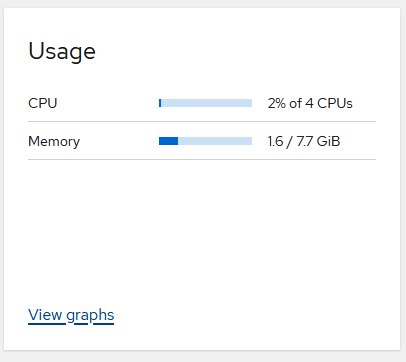Select the '1.6 / 7.7 GiB' text
The width and height of the screenshot is (406, 362).
(x=304, y=141)
